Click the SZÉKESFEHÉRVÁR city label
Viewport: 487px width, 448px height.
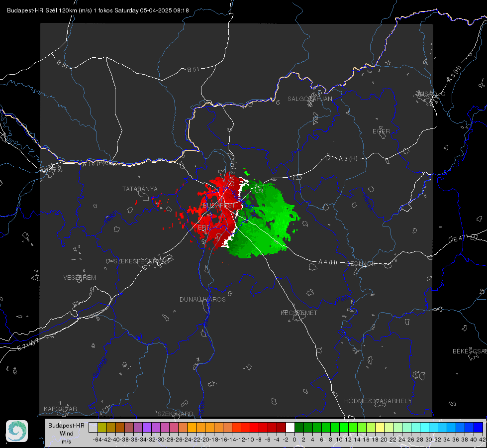[141, 261]
